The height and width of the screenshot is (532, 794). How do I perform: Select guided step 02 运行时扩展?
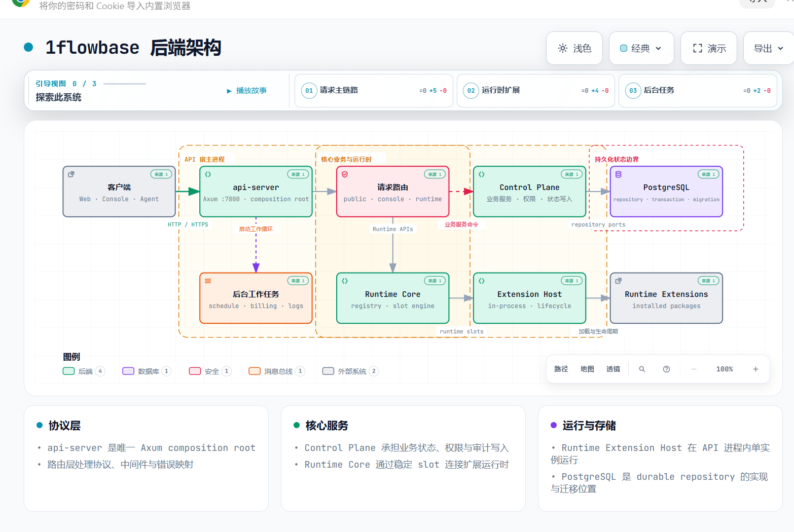point(536,91)
